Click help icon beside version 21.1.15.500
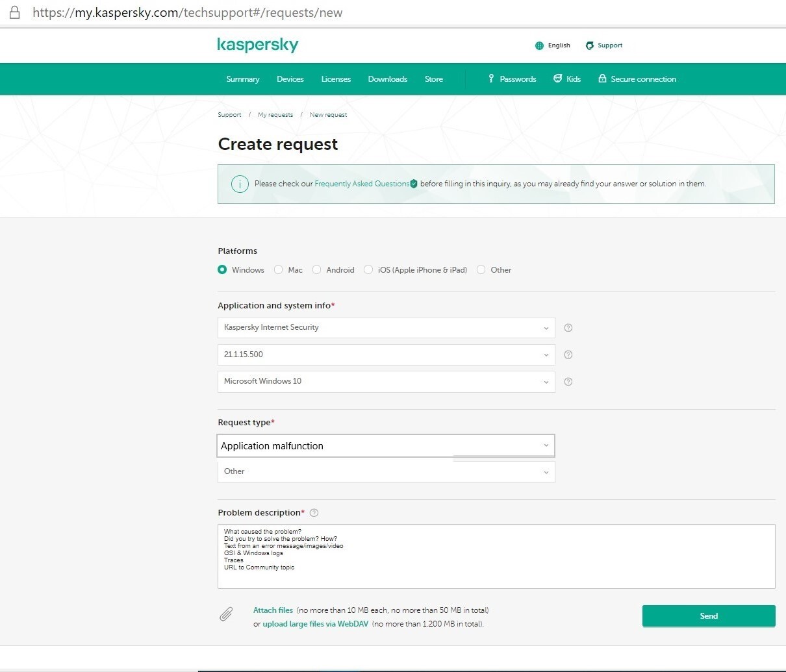Viewport: 786px width, 672px height. 568,355
